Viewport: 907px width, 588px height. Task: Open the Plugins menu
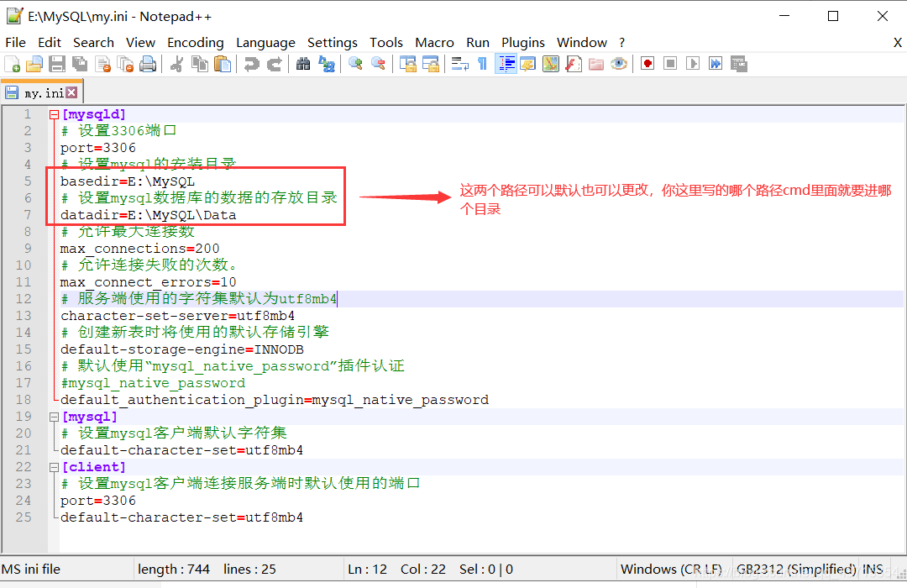pyautogui.click(x=522, y=42)
